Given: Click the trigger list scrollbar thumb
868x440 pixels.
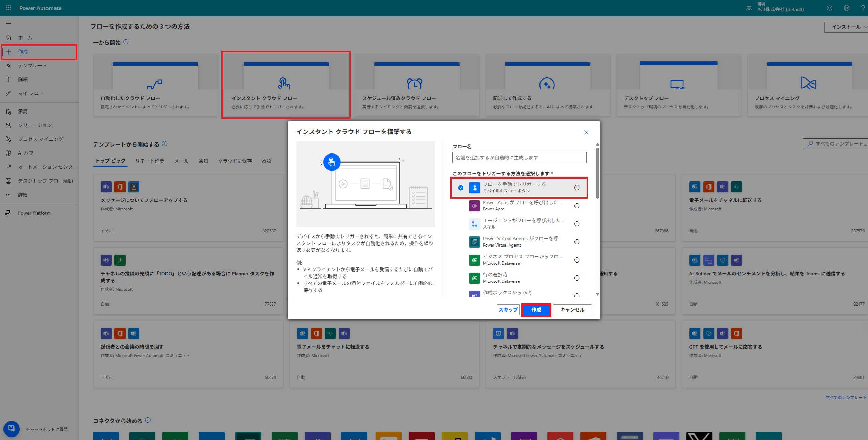Looking at the screenshot, I should (597, 173).
